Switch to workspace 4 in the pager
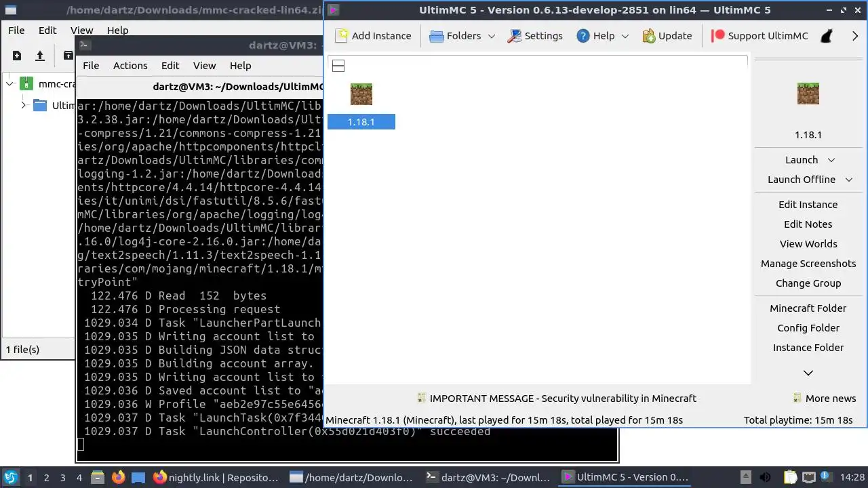This screenshot has height=488, width=868. click(x=79, y=478)
